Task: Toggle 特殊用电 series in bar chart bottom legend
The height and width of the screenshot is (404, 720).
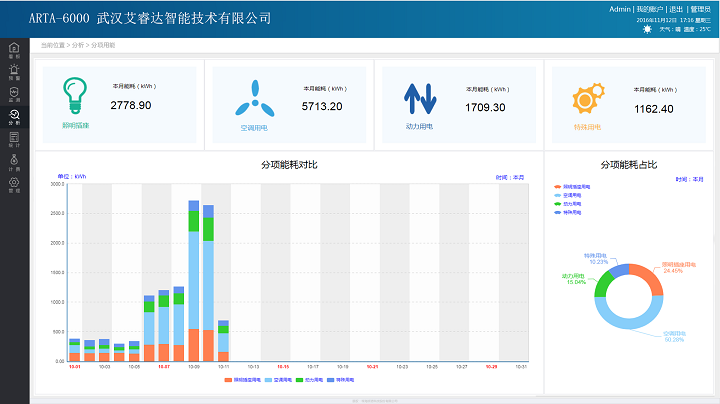Action: pyautogui.click(x=343, y=381)
